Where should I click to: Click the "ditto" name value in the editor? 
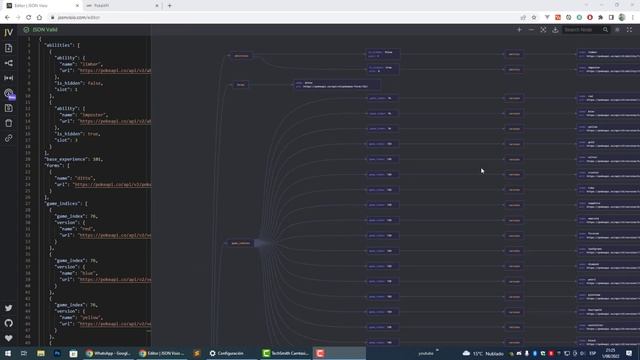point(85,178)
